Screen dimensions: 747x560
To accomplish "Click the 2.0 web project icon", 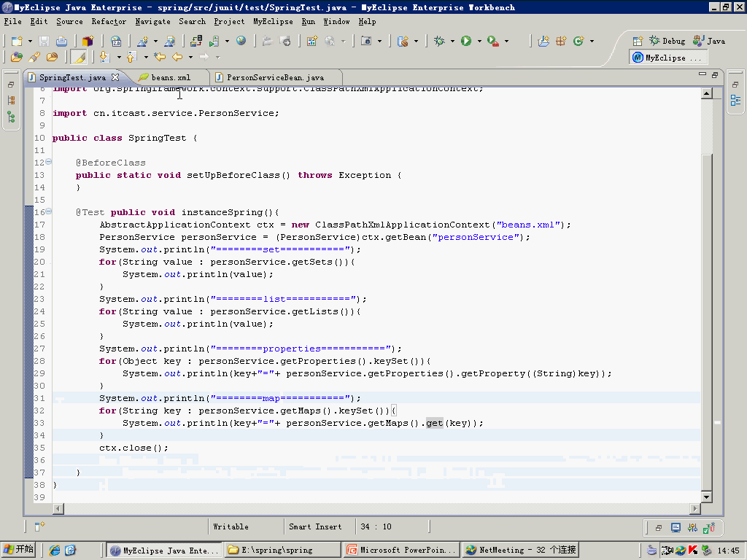I will click(116, 42).
